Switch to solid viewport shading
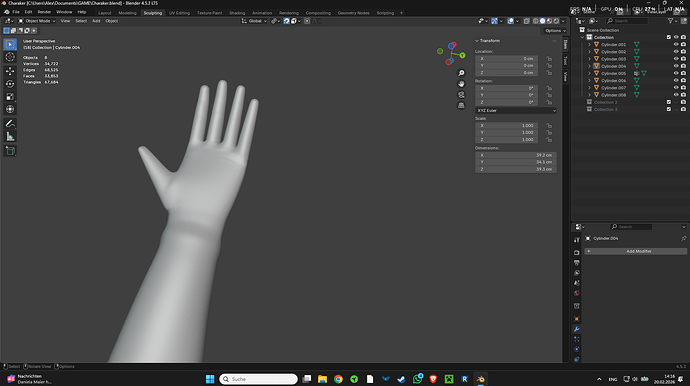This screenshot has height=386, width=690. pos(542,21)
